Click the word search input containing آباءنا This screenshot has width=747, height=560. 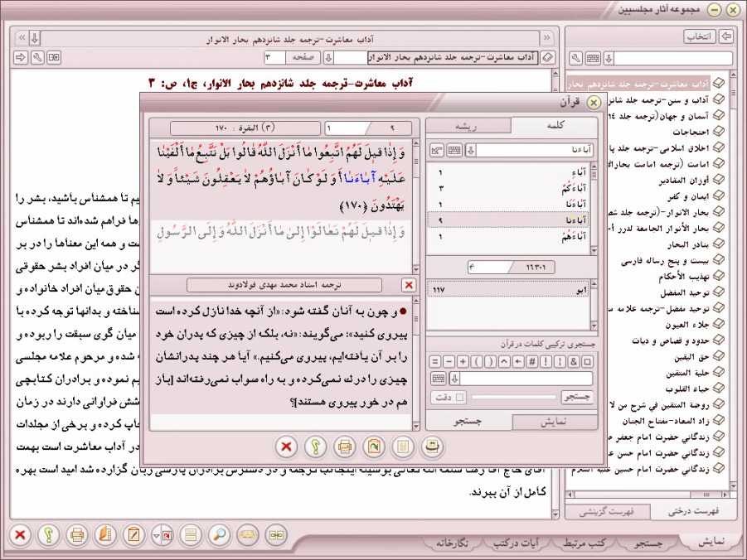coord(535,151)
